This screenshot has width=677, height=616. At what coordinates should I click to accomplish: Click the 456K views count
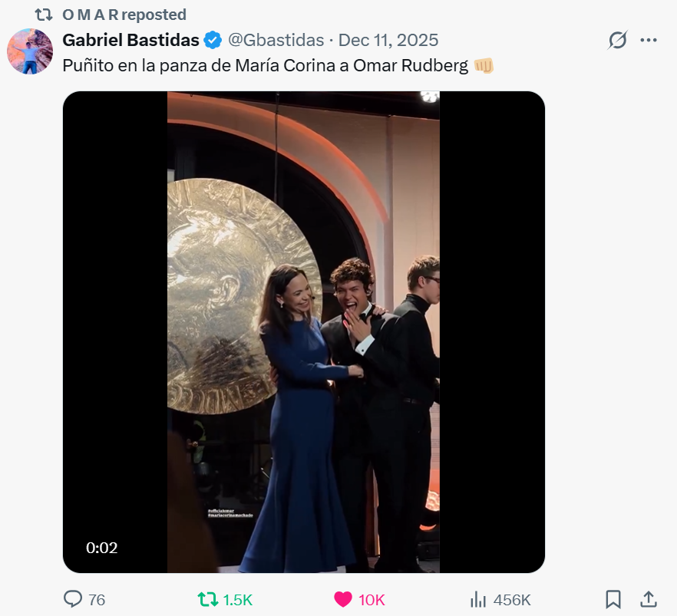click(511, 600)
